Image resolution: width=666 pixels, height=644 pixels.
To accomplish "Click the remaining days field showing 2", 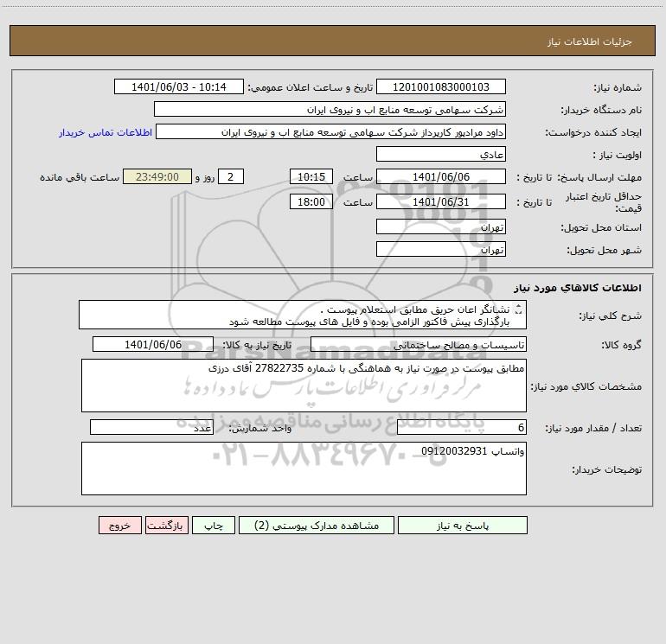I will (231, 176).
